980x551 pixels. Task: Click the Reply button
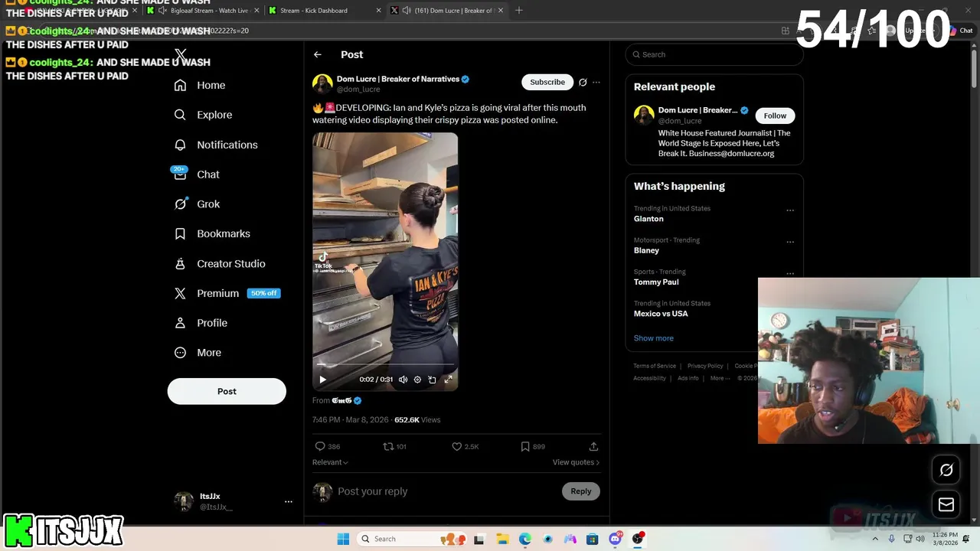pyautogui.click(x=581, y=491)
